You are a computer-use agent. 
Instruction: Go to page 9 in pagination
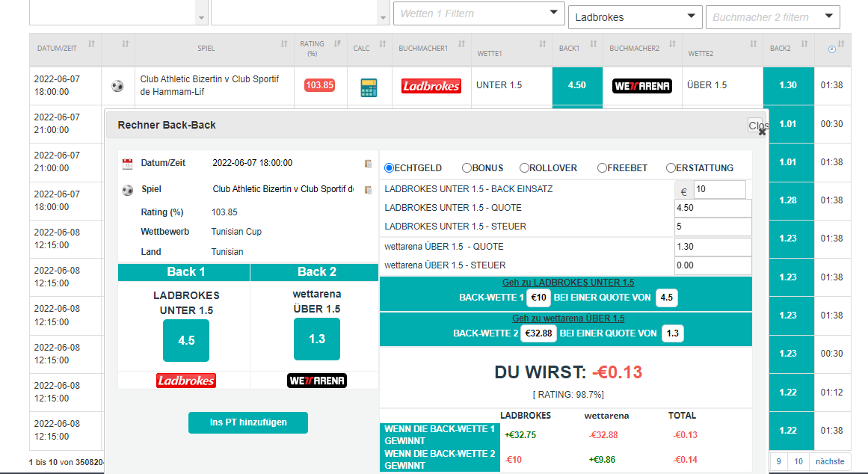tap(779, 461)
